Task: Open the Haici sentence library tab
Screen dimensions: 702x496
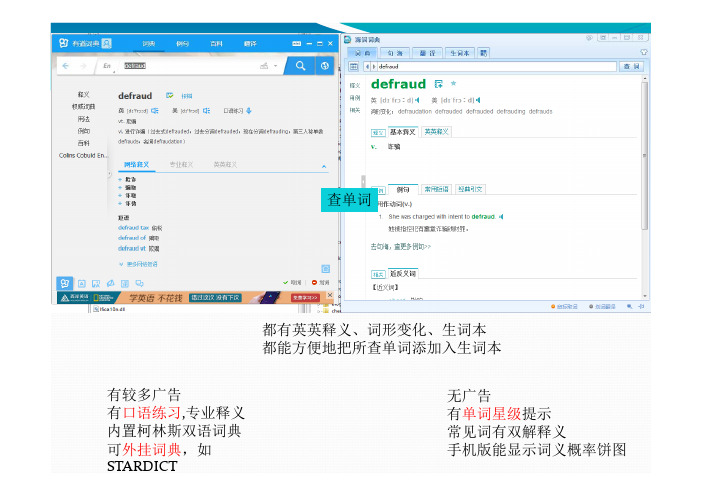Action: click(395, 53)
